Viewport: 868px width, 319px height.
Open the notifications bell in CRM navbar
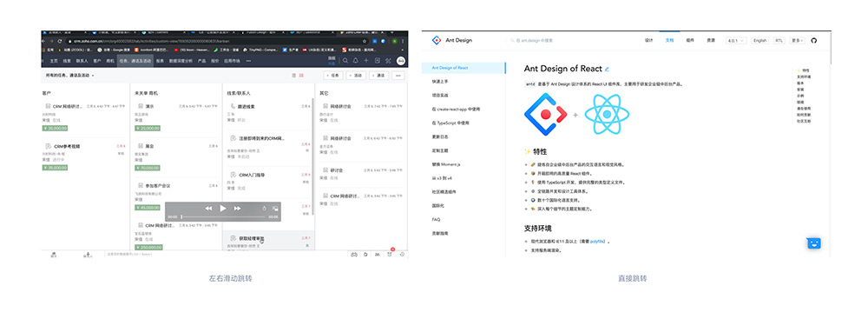[x=356, y=61]
